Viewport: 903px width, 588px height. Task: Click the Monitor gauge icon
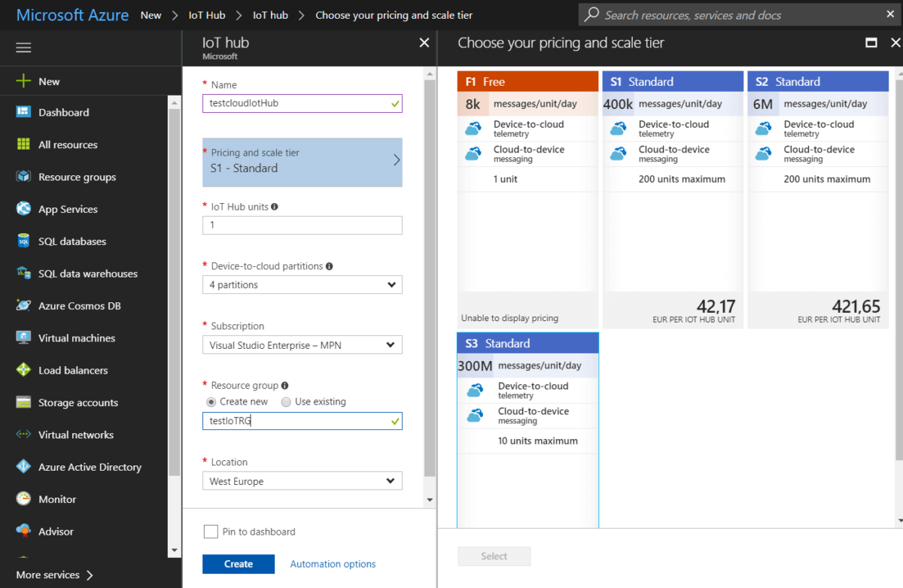pos(23,499)
